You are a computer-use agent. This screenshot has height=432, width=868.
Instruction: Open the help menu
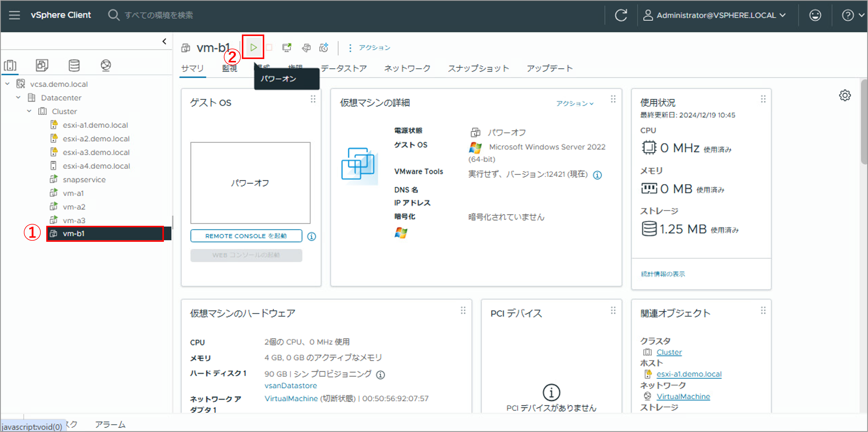pyautogui.click(x=852, y=15)
